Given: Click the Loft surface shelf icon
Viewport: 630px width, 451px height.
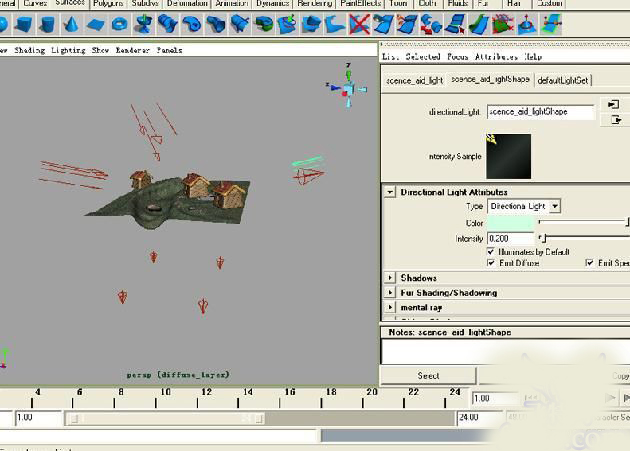Looking at the screenshot, I should click(168, 24).
